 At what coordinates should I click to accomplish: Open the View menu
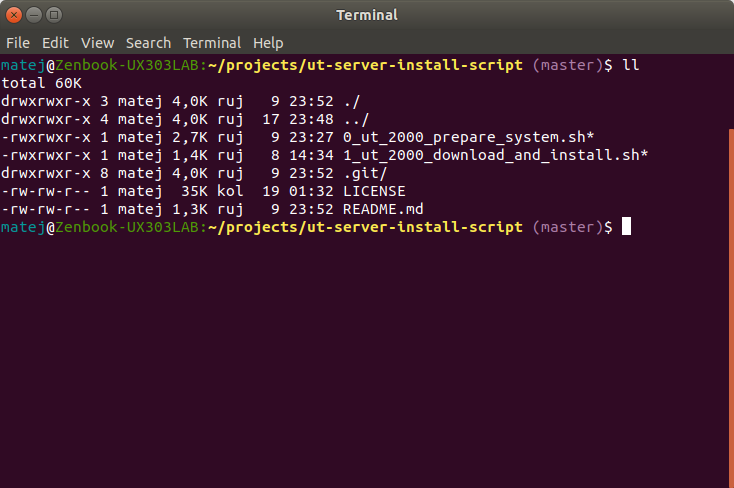pyautogui.click(x=98, y=43)
